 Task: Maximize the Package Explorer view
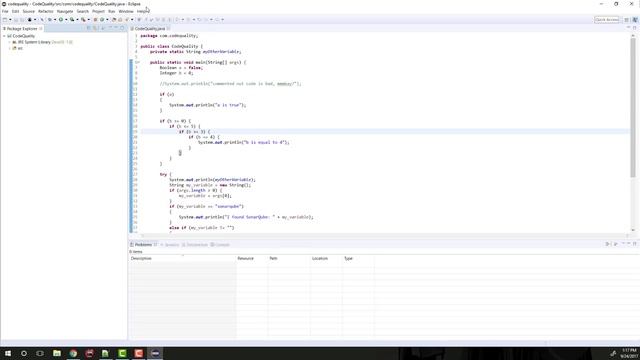tap(122, 28)
